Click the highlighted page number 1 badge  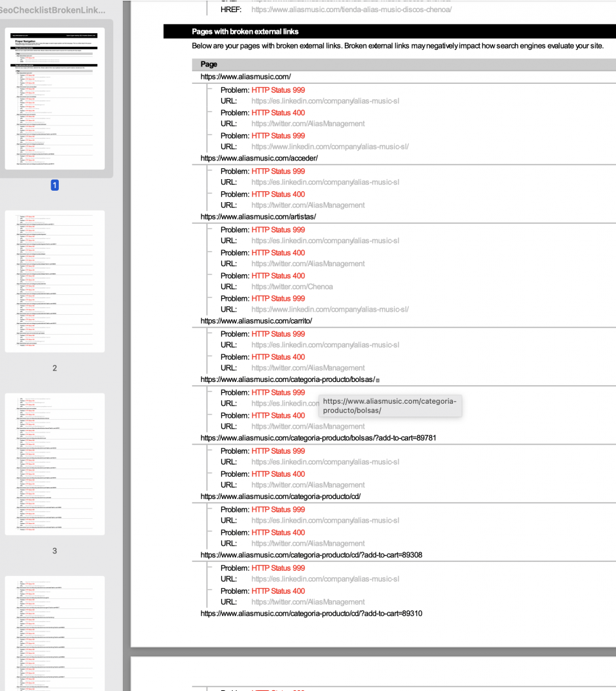point(54,185)
